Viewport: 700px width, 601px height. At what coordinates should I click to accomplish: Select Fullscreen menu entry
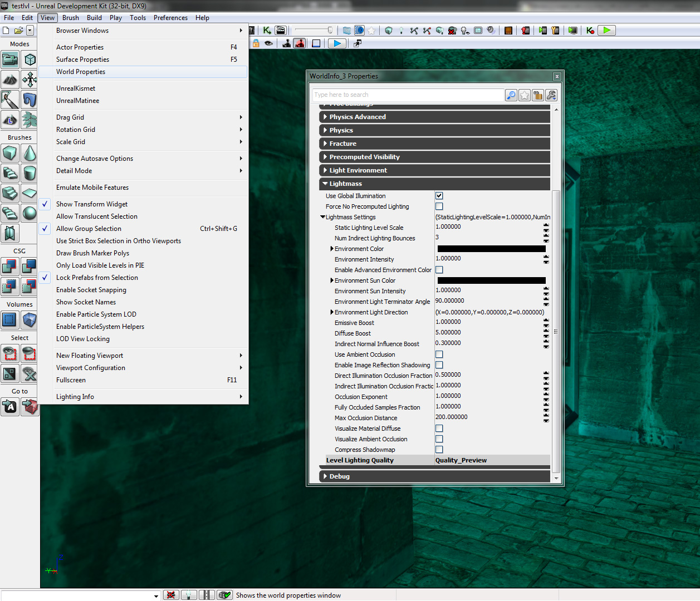click(143, 380)
